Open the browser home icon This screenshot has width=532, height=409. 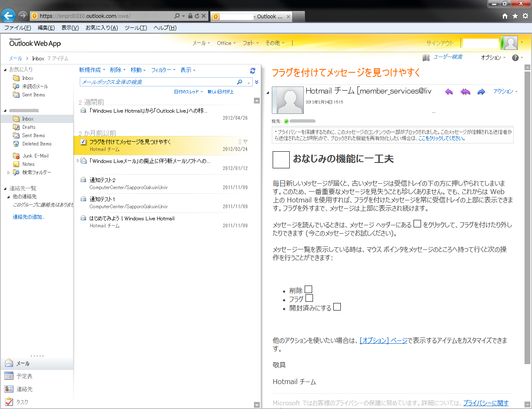[505, 16]
